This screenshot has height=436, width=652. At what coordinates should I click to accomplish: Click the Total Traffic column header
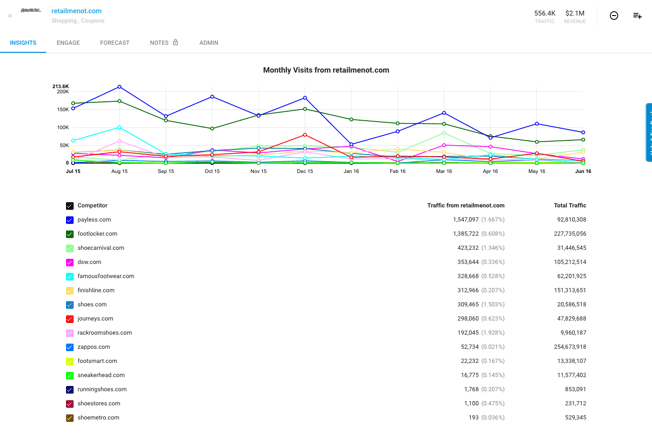coord(570,205)
